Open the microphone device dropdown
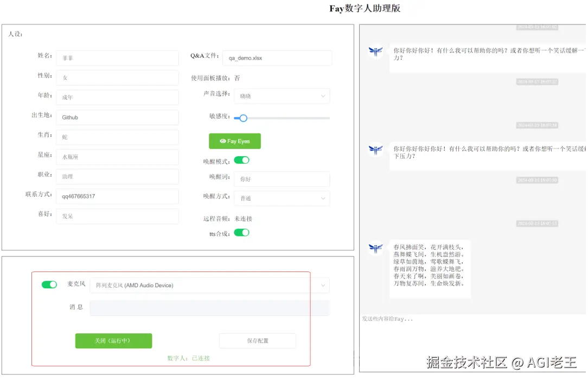 click(x=209, y=286)
